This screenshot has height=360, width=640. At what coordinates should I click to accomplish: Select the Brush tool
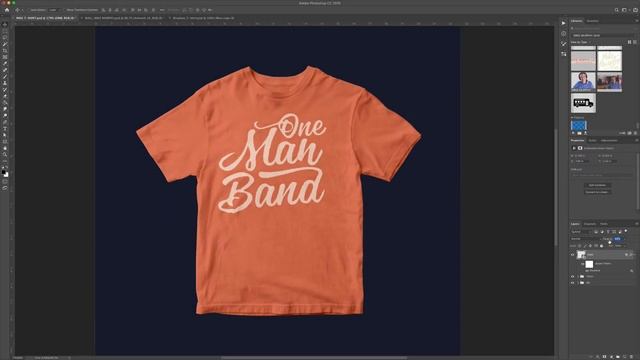click(5, 76)
